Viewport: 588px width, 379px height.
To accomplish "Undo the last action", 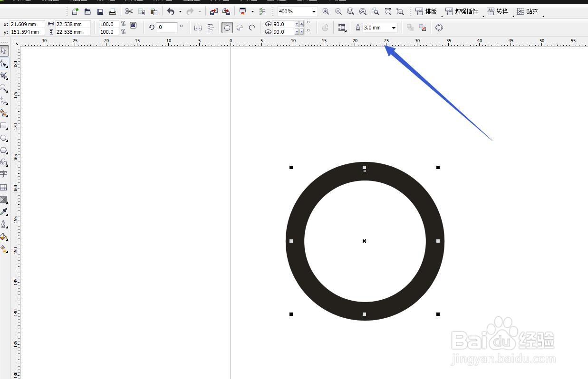I will tap(171, 11).
